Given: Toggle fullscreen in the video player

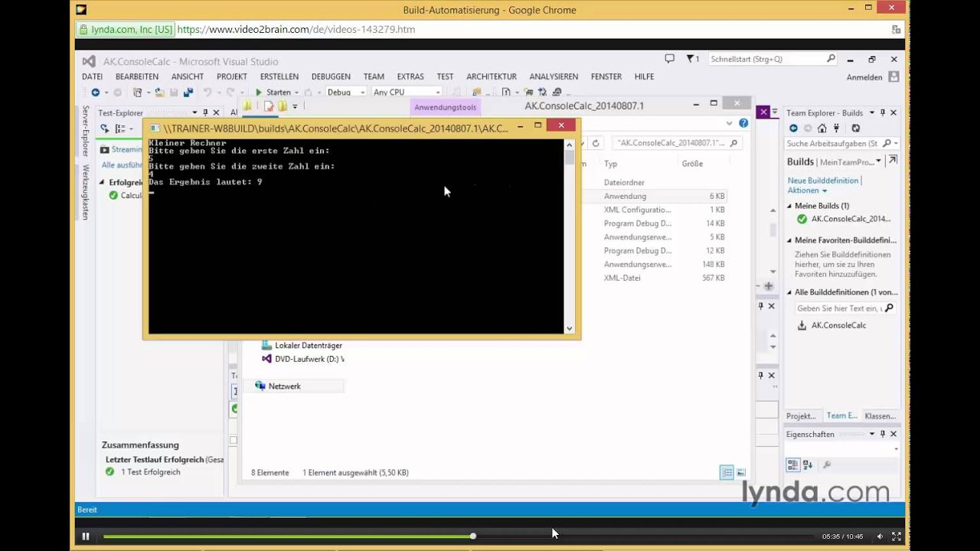Looking at the screenshot, I should click(897, 536).
